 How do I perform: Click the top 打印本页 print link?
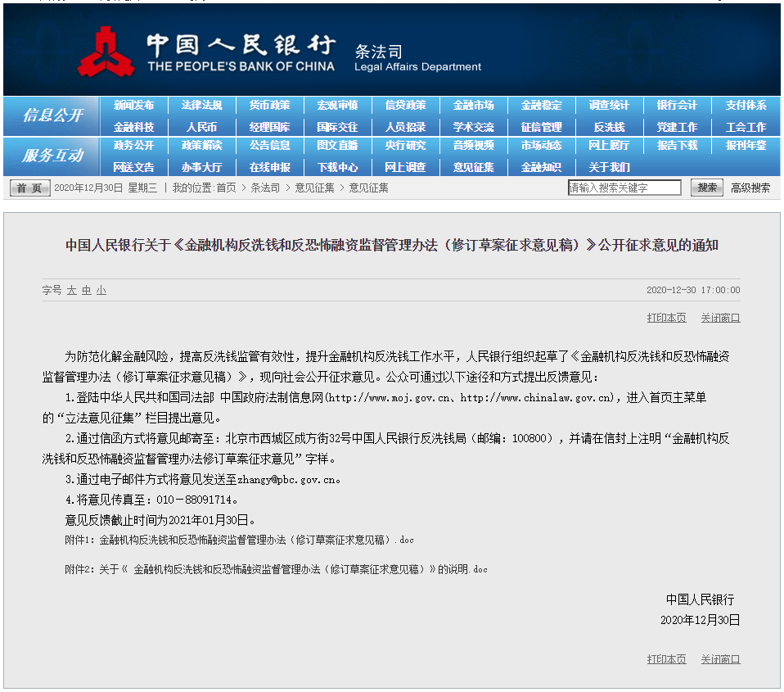666,318
